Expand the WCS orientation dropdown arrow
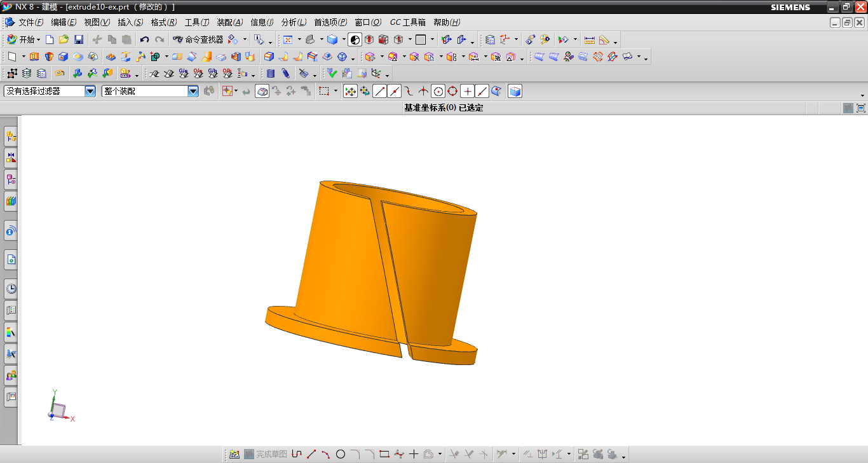 pos(516,39)
